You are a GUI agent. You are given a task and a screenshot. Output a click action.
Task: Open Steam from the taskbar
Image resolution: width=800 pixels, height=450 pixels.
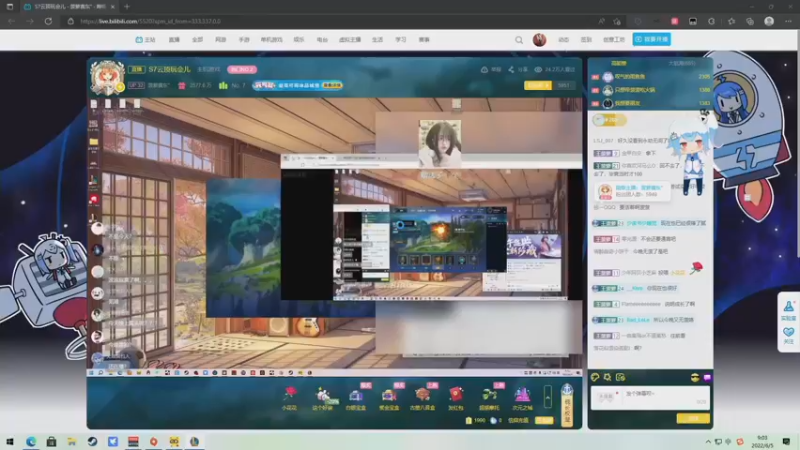[x=92, y=441]
